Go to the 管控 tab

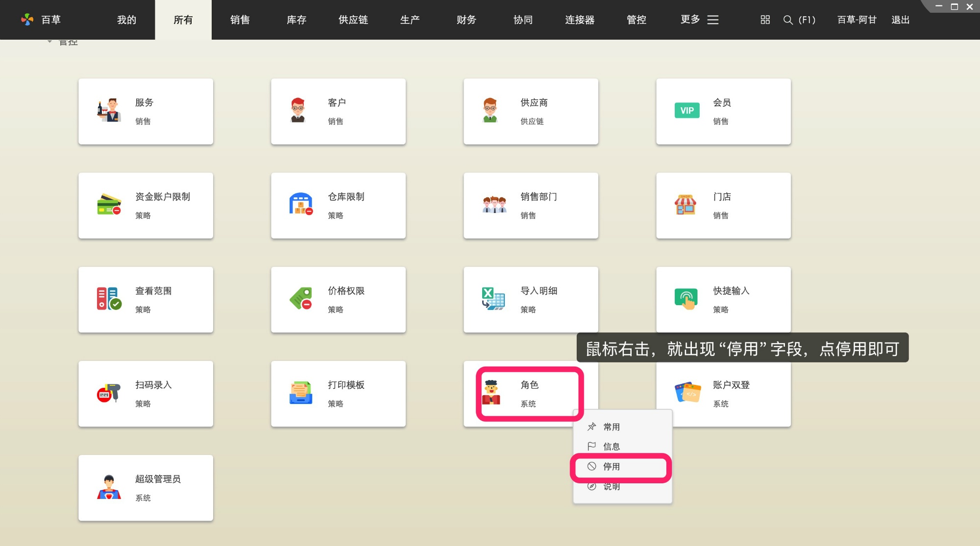click(636, 20)
